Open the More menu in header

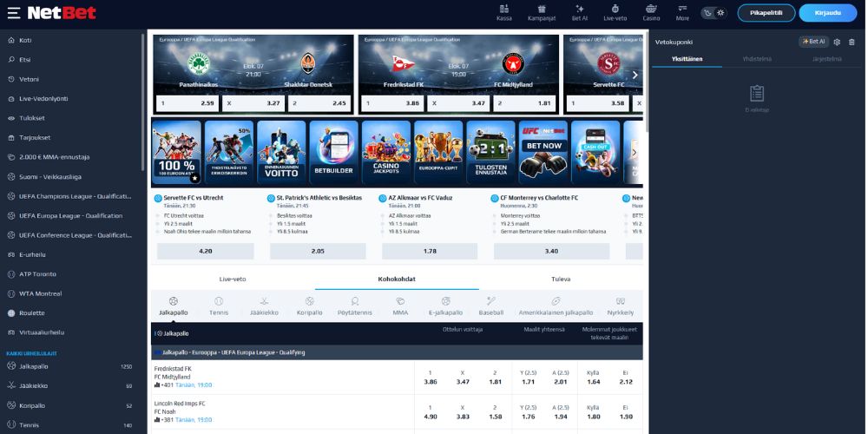pos(682,13)
